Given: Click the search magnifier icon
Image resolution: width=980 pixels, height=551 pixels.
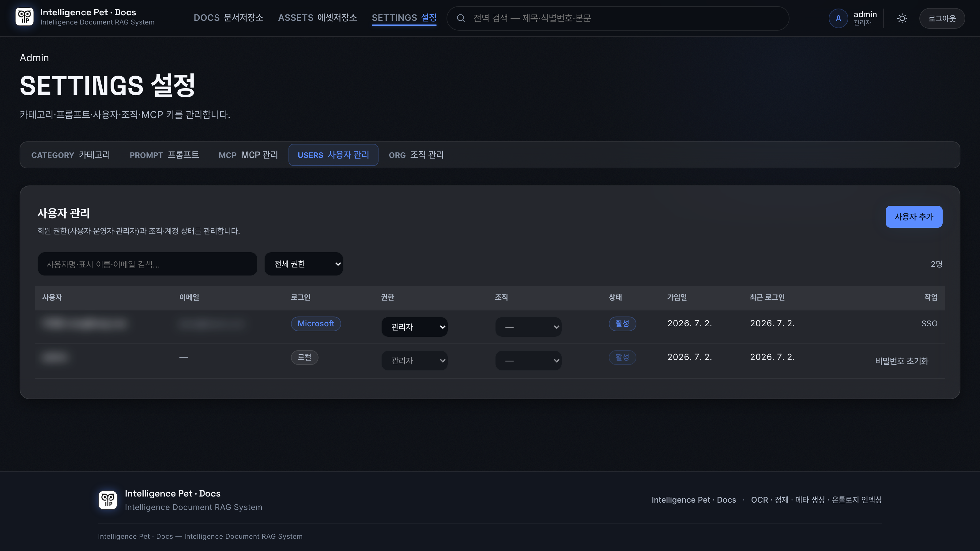Looking at the screenshot, I should tap(461, 18).
